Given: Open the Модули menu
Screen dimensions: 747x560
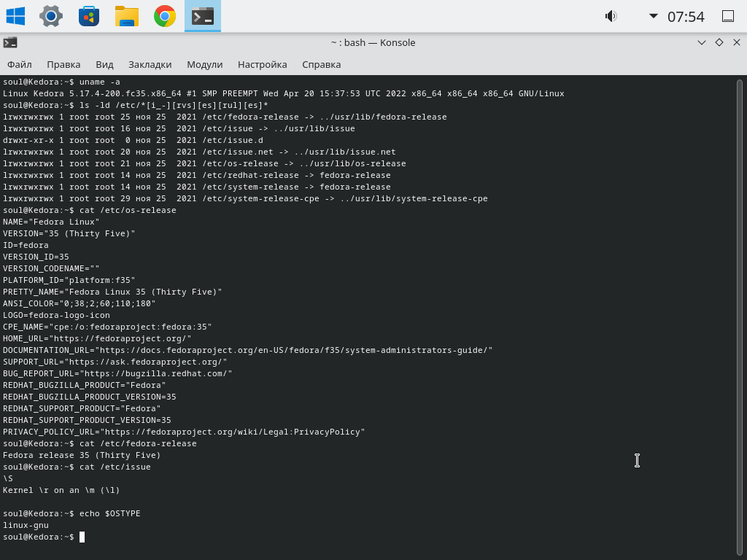Looking at the screenshot, I should pos(205,64).
